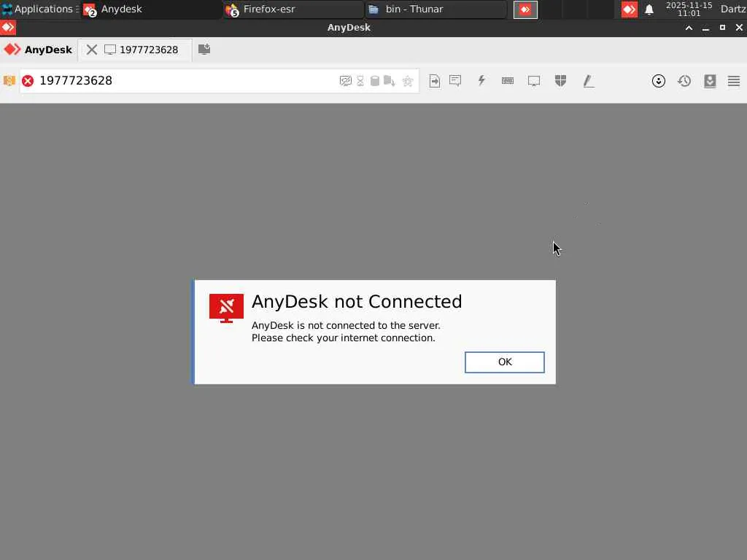Click the orange monitor icon left of address bar
747x560 pixels.
point(9,80)
